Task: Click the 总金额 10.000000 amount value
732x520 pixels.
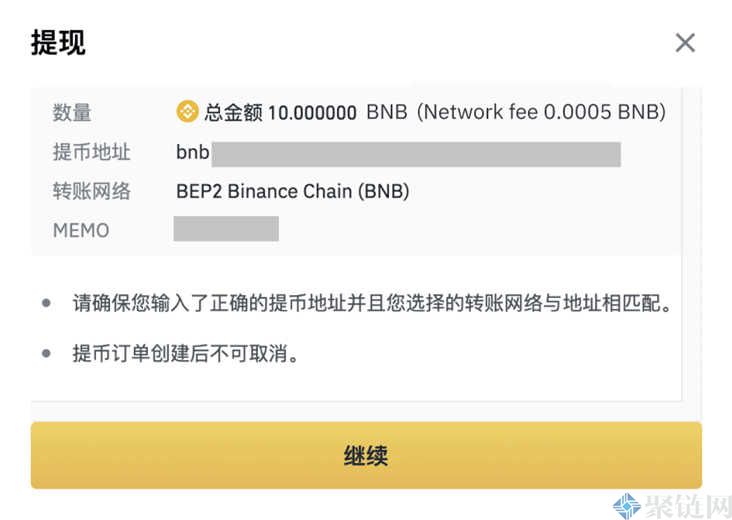Action: (280, 113)
